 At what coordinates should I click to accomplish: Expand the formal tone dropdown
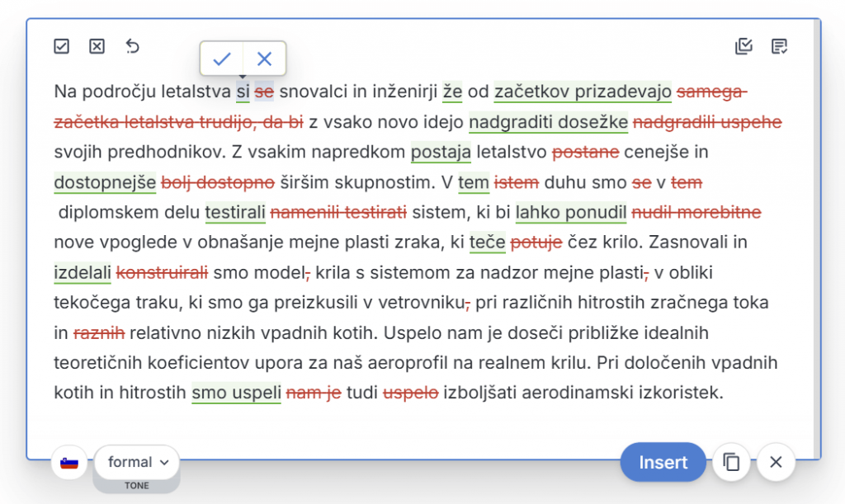pos(136,462)
